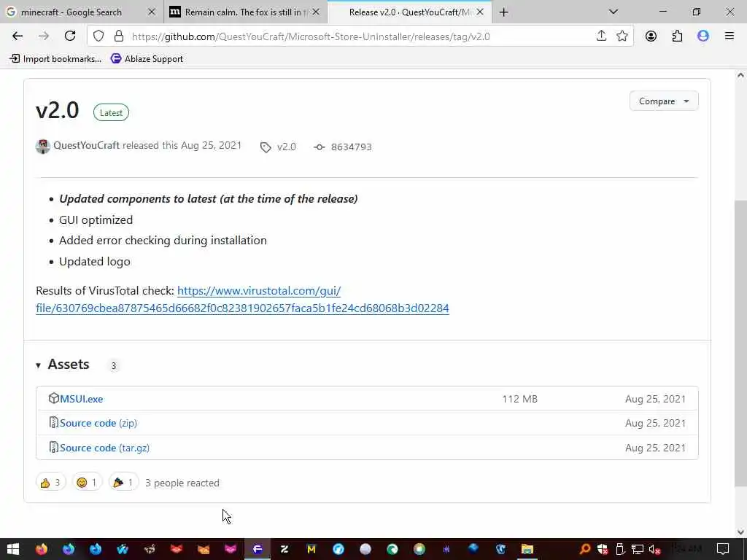Close the minecraft Google Search tab

pos(152,12)
